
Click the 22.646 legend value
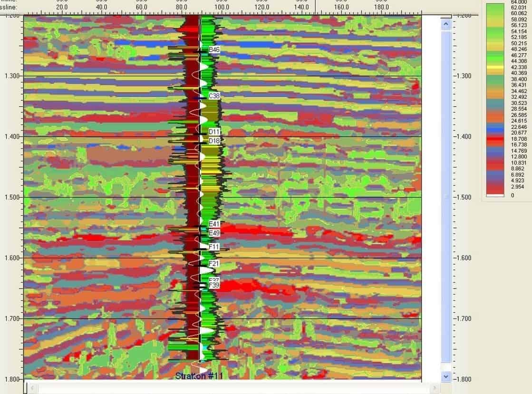coord(519,127)
